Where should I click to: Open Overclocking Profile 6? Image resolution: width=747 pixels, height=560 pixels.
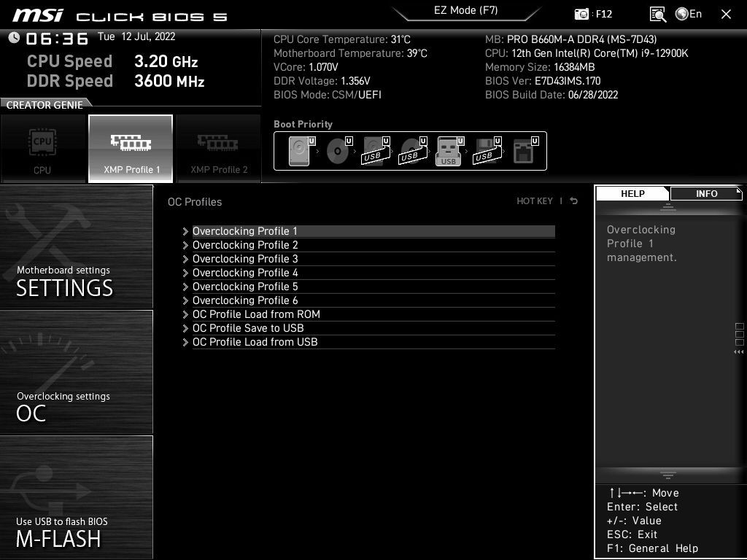coord(373,300)
